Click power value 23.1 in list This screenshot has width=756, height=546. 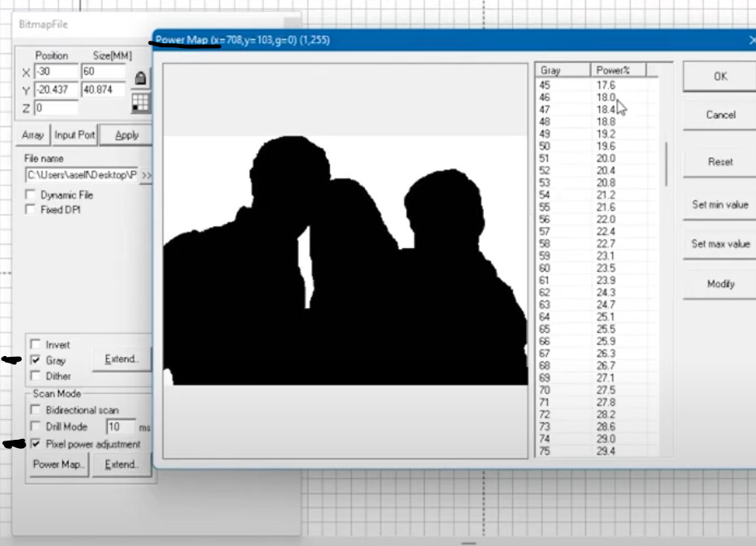point(606,256)
